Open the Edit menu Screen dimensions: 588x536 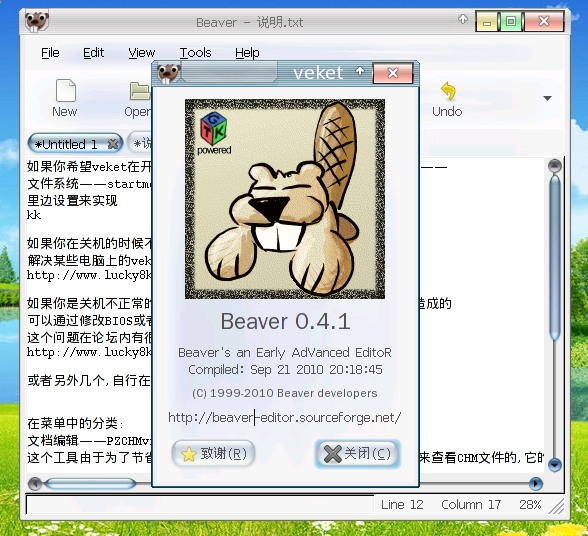93,53
